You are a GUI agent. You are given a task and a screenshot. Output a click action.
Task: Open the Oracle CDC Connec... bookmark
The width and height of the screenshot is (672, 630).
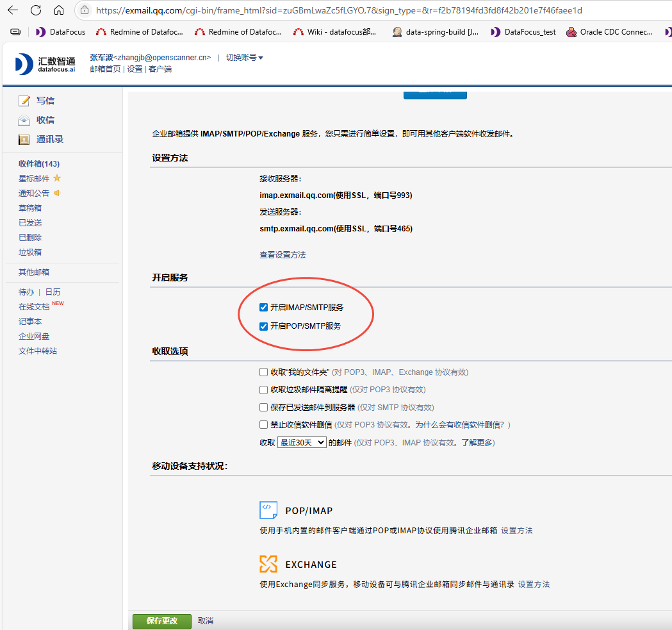[609, 32]
